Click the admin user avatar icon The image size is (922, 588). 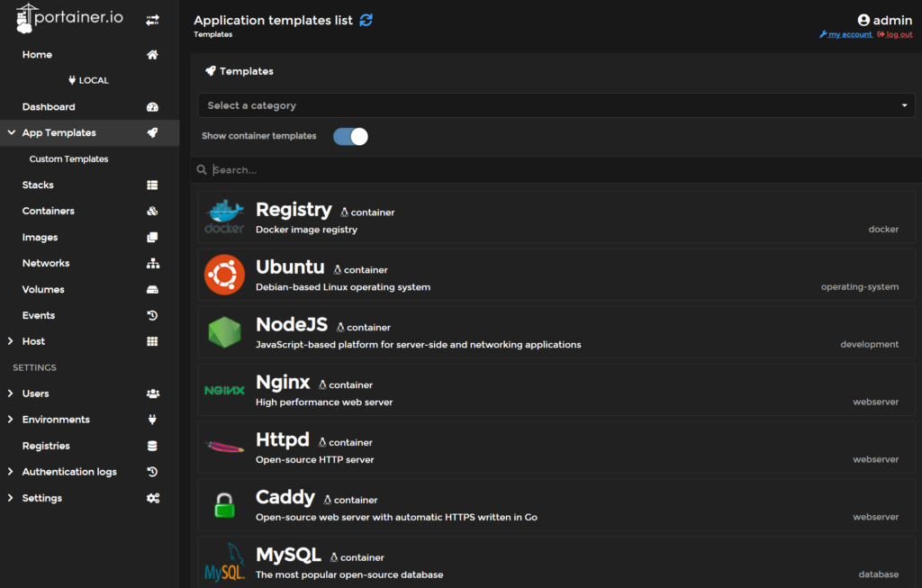[863, 20]
